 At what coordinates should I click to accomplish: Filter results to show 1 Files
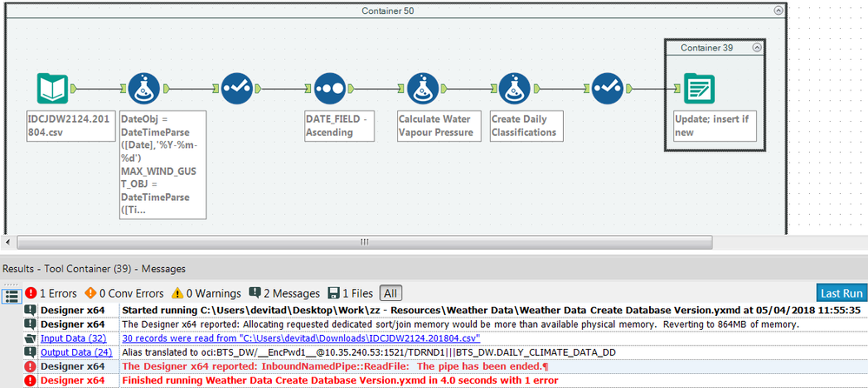click(x=350, y=293)
